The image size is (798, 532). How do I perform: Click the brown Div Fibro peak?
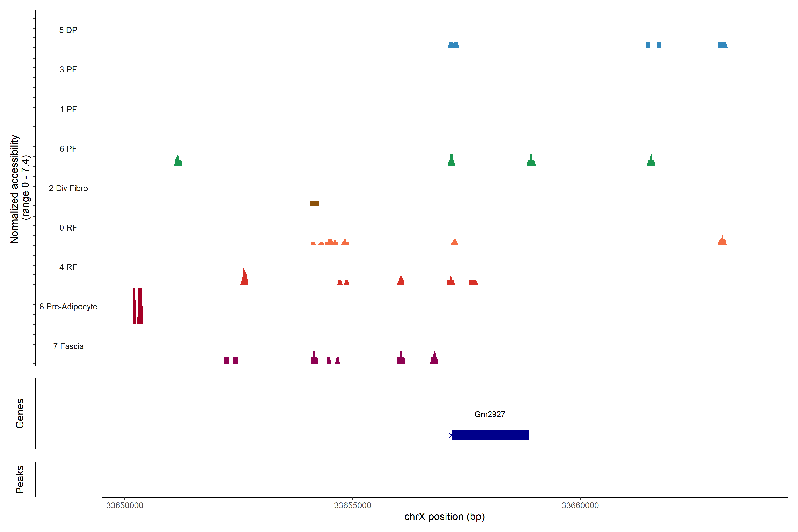314,203
